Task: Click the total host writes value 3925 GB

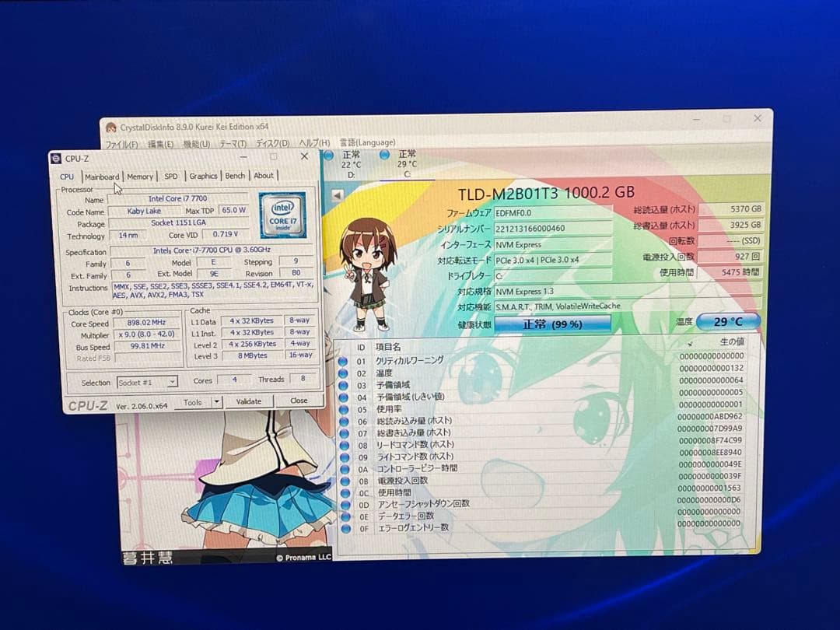Action: (x=730, y=225)
